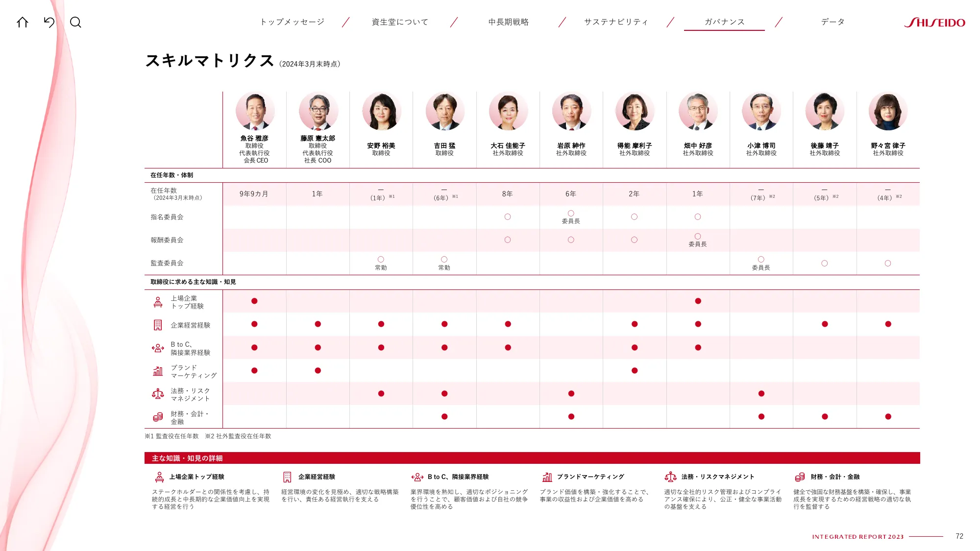The height and width of the screenshot is (551, 980).
Task: Toggle 畑中好彦's 指名委員会 circle marker
Action: [698, 216]
